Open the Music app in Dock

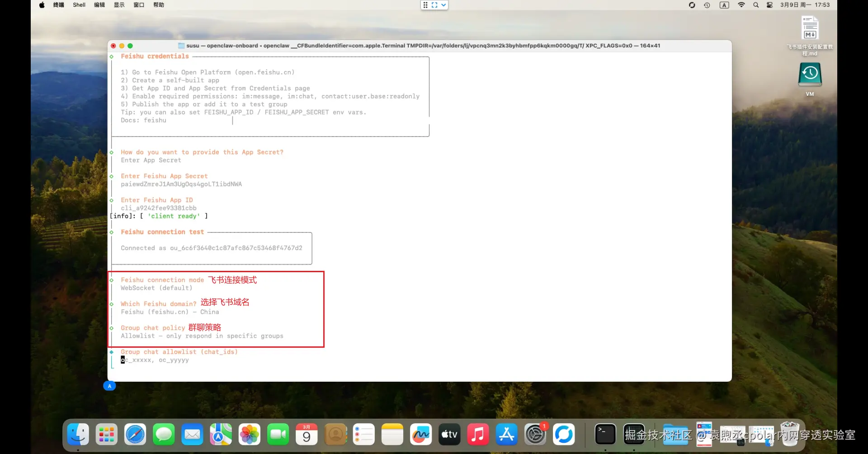pyautogui.click(x=478, y=435)
